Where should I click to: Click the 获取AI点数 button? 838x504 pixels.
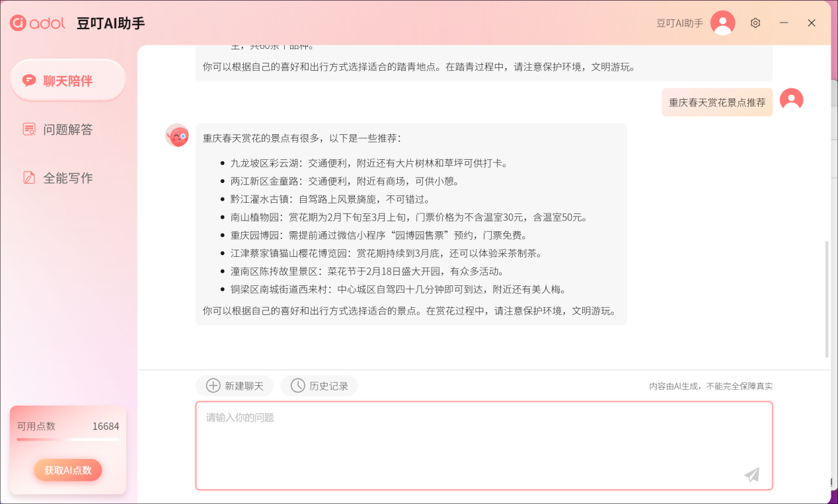[67, 470]
